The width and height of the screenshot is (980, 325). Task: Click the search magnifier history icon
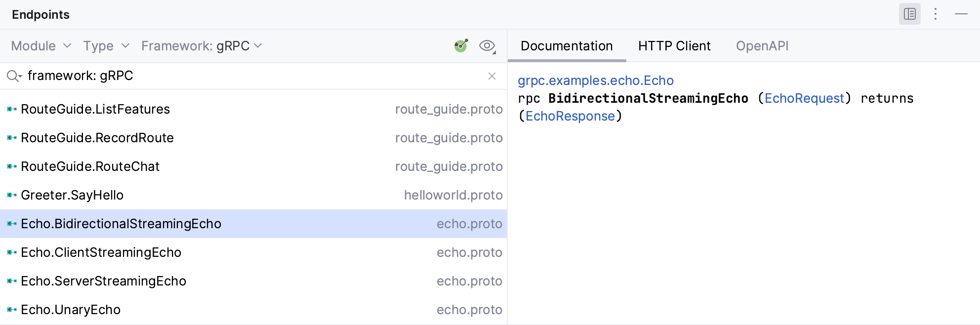(14, 76)
